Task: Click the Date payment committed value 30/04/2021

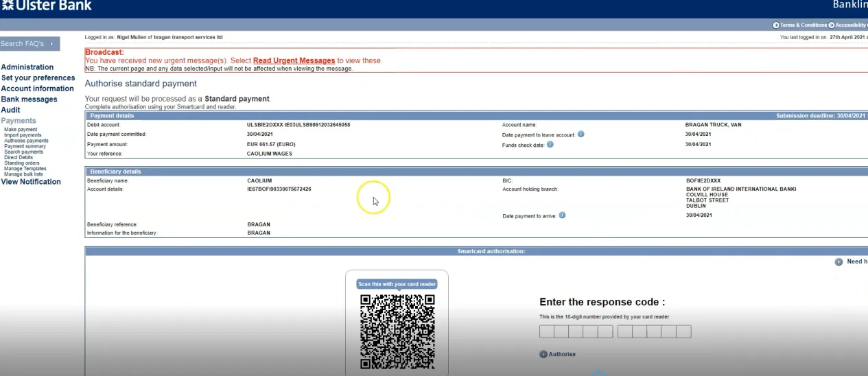Action: tap(260, 134)
